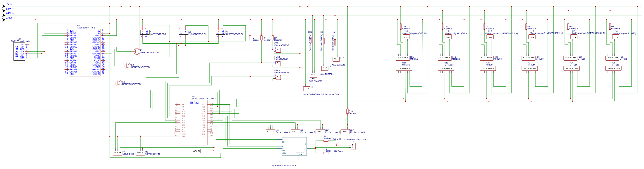
Task: Click the 24V + power rail label
Action: point(10,13)
